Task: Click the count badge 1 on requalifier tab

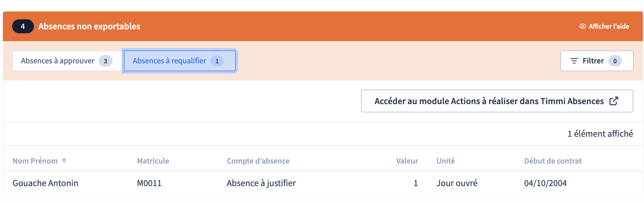Action: tap(217, 61)
